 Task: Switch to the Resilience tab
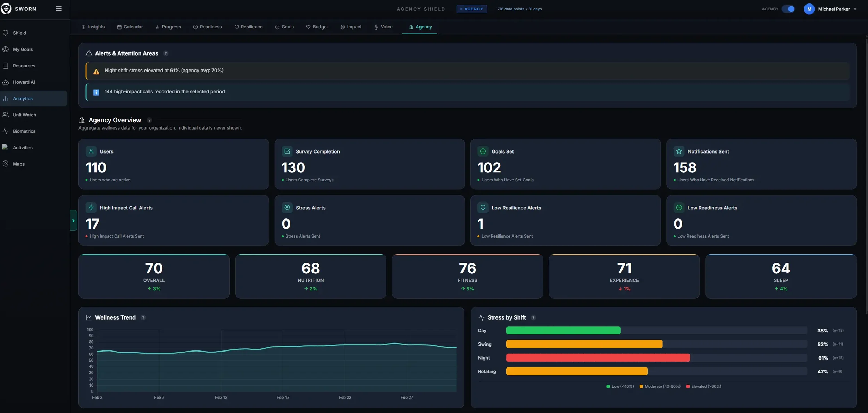click(x=248, y=27)
